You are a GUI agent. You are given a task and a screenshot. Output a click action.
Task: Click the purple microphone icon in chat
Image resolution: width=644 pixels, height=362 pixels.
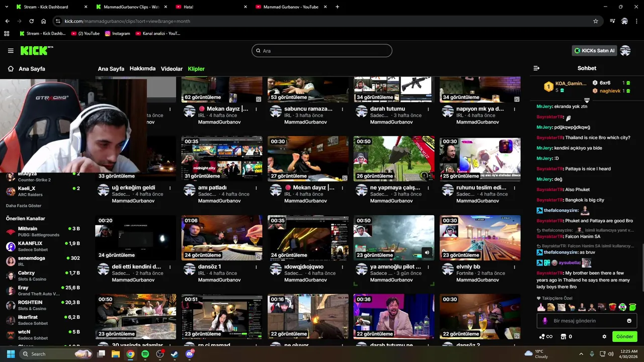coord(544,321)
